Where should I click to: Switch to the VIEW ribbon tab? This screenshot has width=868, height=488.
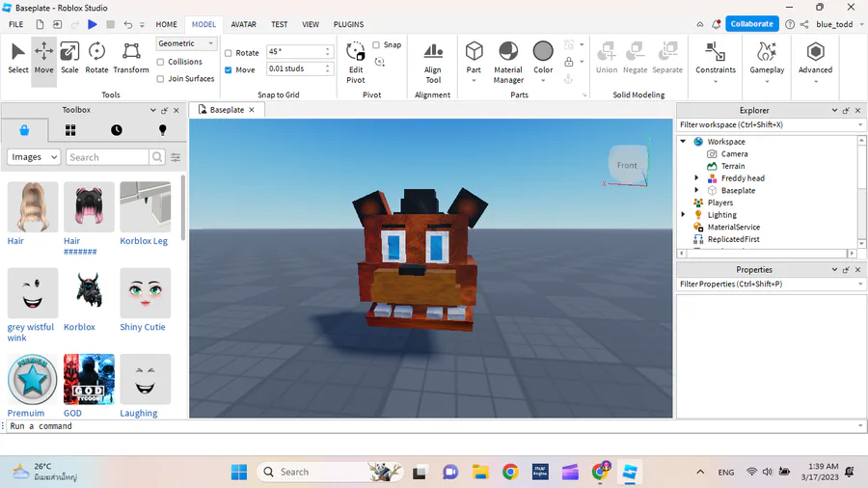(311, 24)
